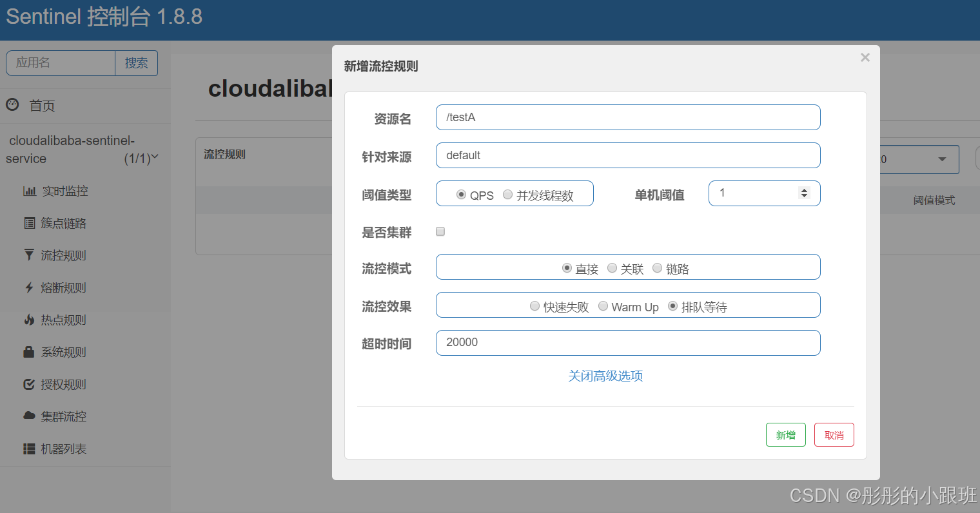
Task: Click the check-square icon for 授权规则
Action: (29, 384)
